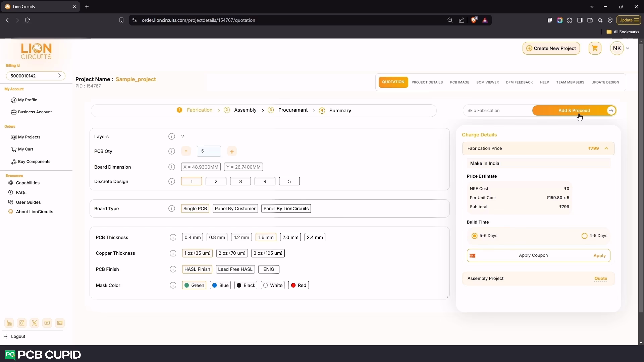Click the Apply Coupon input field
The image size is (644, 362).
tap(533, 255)
